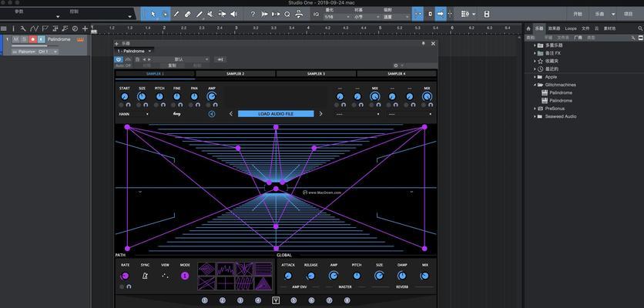This screenshot has height=308, width=644.
Task: Load previous audio file with left arrow
Action: [x=231, y=114]
